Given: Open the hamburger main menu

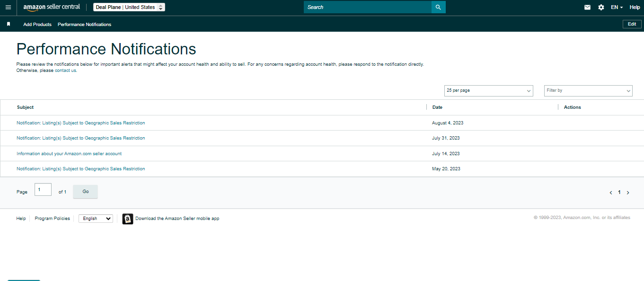Looking at the screenshot, I should tap(8, 8).
